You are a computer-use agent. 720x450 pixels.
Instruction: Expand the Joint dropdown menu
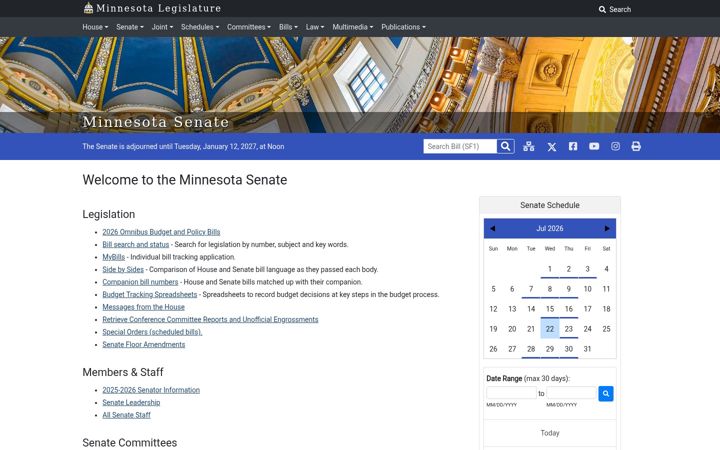click(x=162, y=27)
